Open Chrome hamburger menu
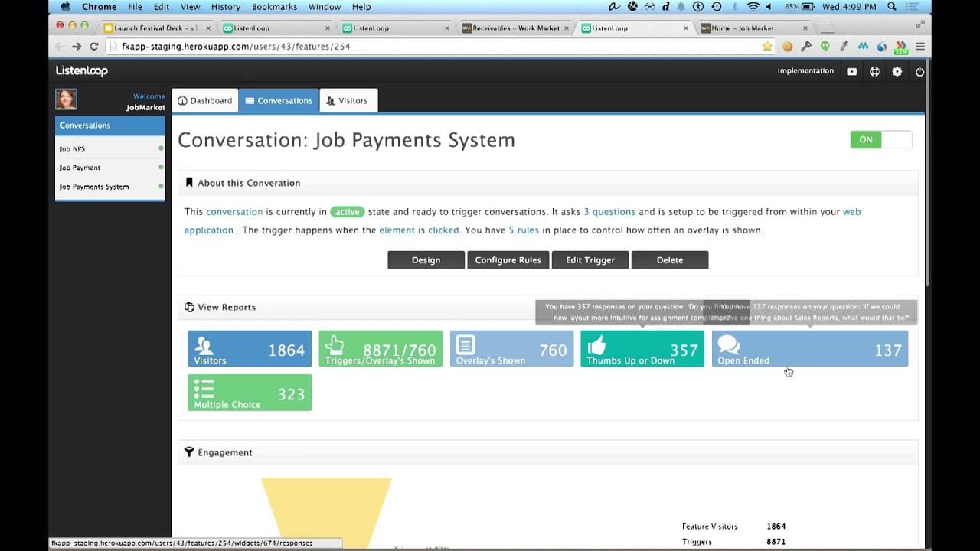This screenshot has height=551, width=980. click(x=920, y=46)
